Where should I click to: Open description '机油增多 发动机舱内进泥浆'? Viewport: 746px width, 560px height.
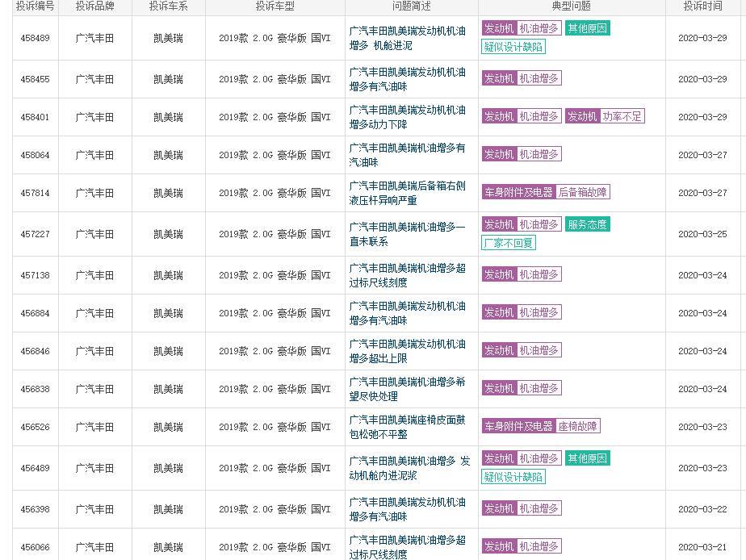click(x=409, y=469)
